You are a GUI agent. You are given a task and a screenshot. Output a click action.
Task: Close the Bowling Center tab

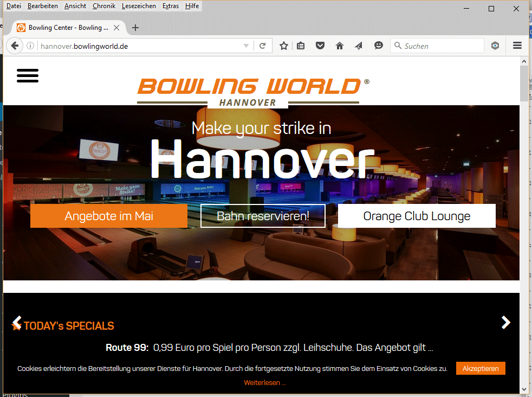pyautogui.click(x=116, y=28)
